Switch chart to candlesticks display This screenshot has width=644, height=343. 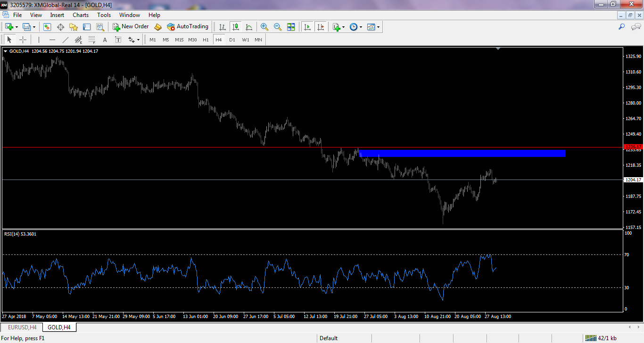(235, 27)
